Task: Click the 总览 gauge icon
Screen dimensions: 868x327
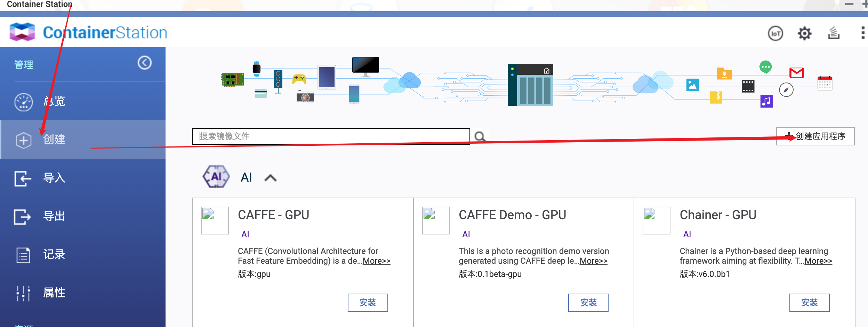Action: click(24, 102)
